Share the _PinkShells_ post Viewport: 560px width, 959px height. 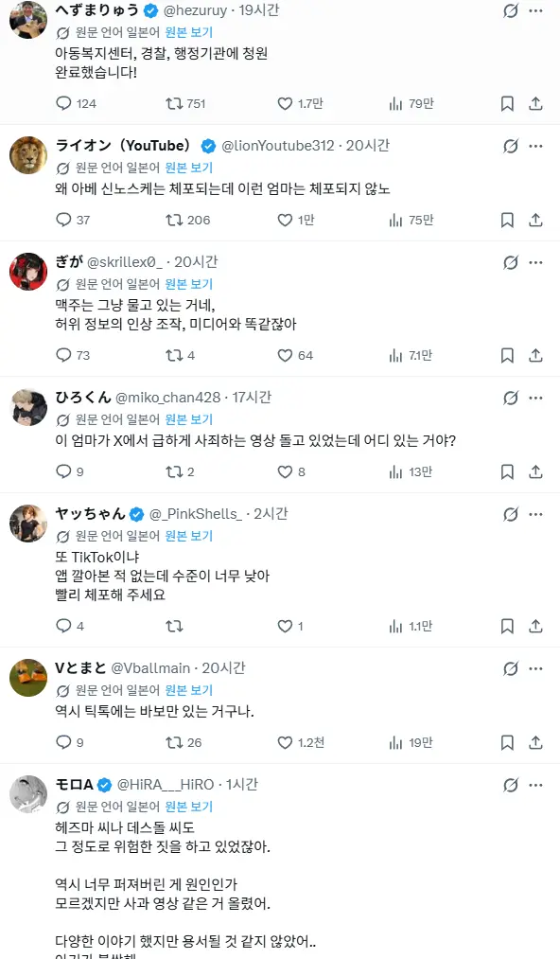tap(535, 626)
